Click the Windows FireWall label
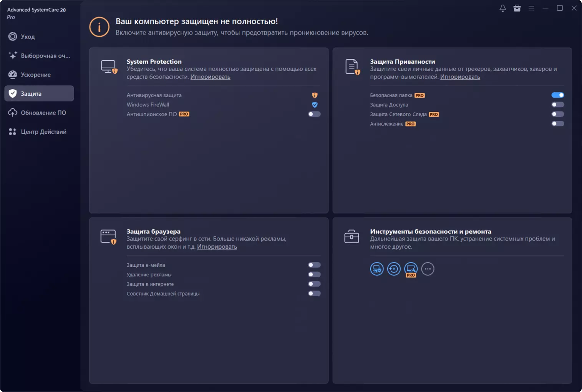The height and width of the screenshot is (392, 582). [148, 105]
